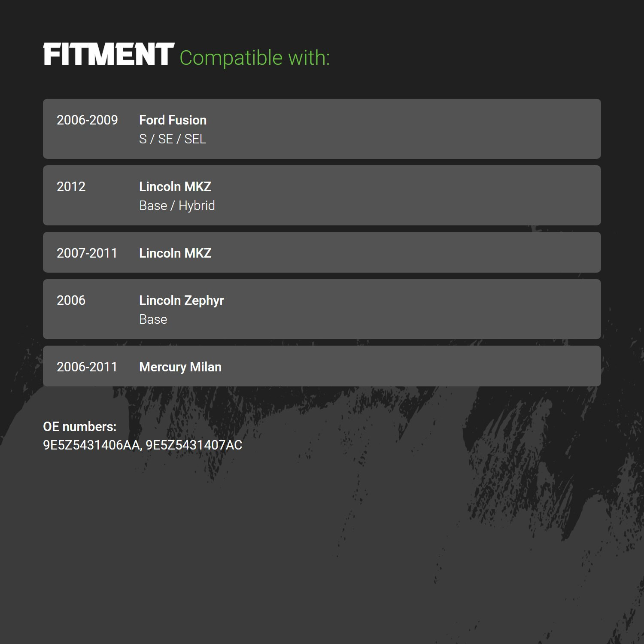Select the Ford Fusion fitment row
The height and width of the screenshot is (644, 644).
click(322, 129)
